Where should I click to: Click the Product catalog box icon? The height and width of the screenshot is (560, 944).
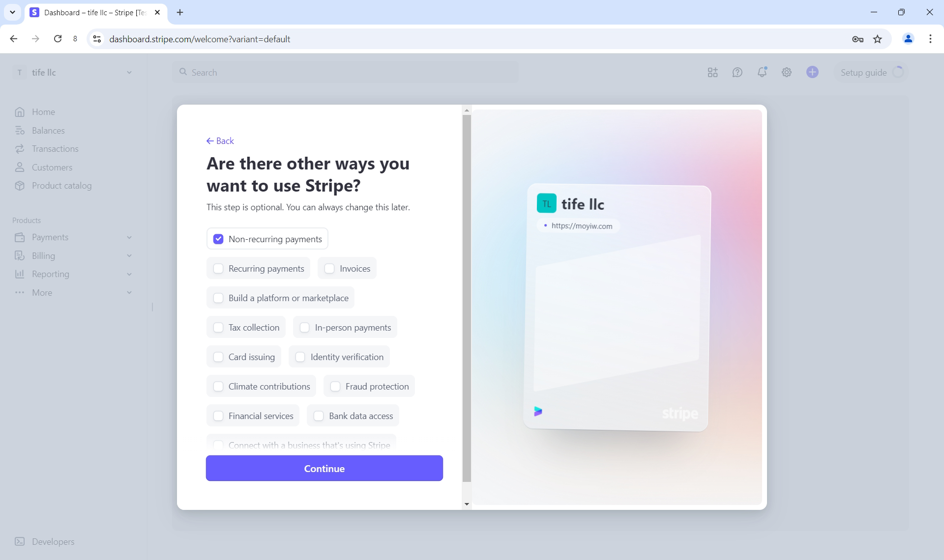coord(20,186)
